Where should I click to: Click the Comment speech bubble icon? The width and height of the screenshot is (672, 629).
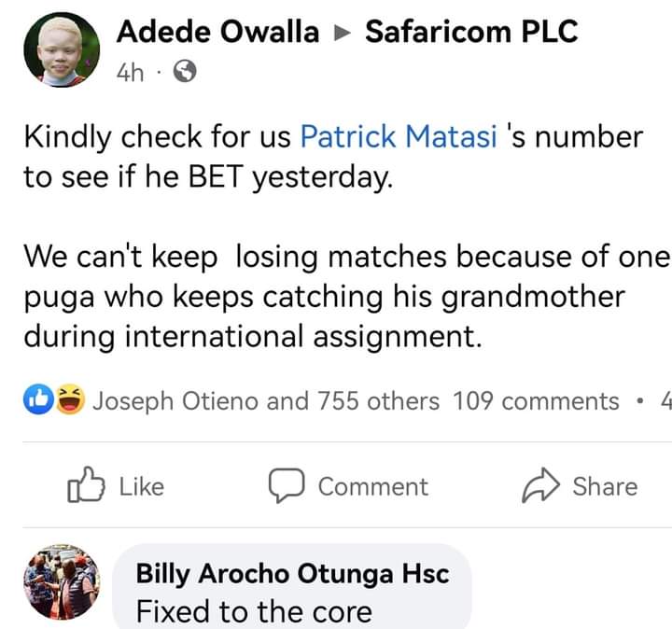[286, 486]
